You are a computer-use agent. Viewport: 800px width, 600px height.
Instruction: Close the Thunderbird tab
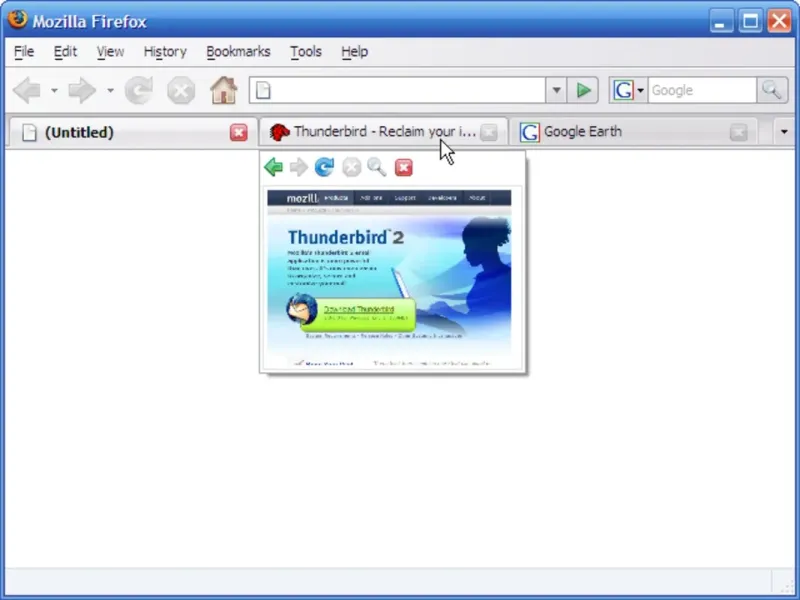[488, 133]
